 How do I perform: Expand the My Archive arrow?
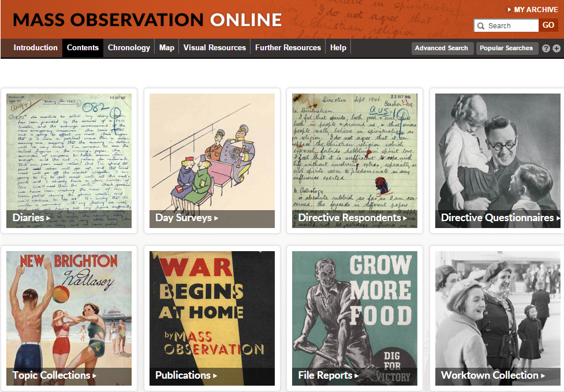509,10
